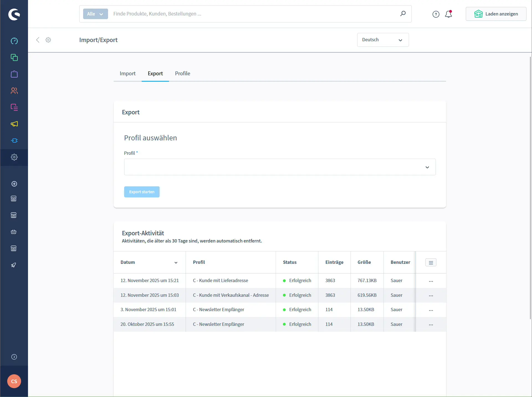This screenshot has width=532, height=397.
Task: Open the column settings hamburger on the activity table
Action: (431, 262)
